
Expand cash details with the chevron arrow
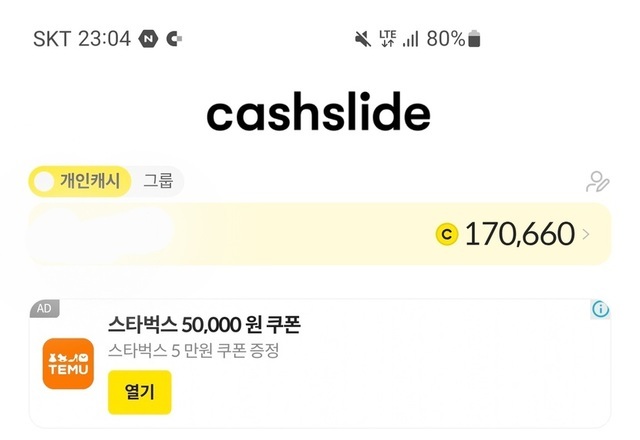(586, 235)
